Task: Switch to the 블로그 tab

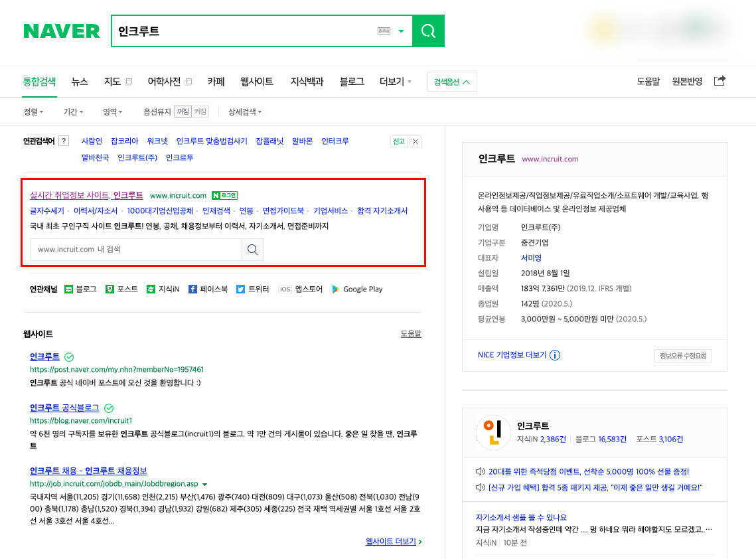Action: 352,82
